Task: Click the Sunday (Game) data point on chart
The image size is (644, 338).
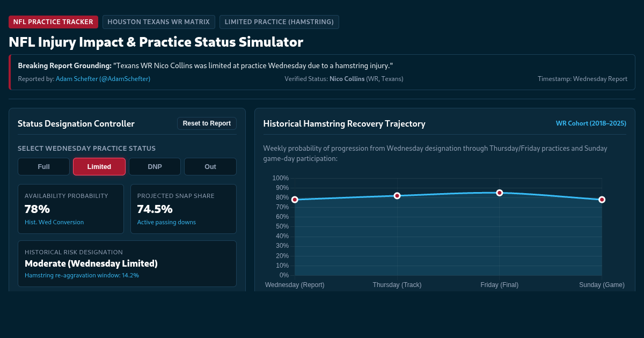Action: pos(602,200)
